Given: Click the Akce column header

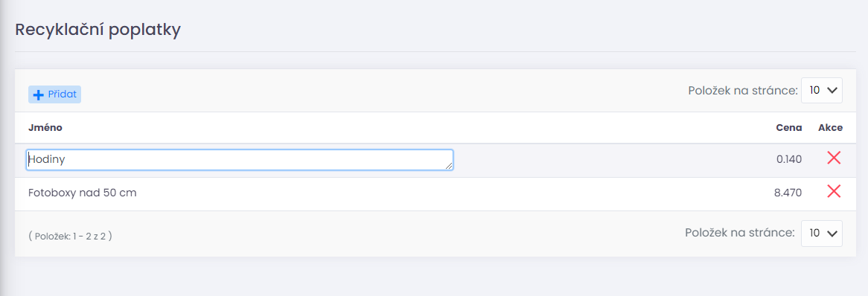Looking at the screenshot, I should (830, 128).
